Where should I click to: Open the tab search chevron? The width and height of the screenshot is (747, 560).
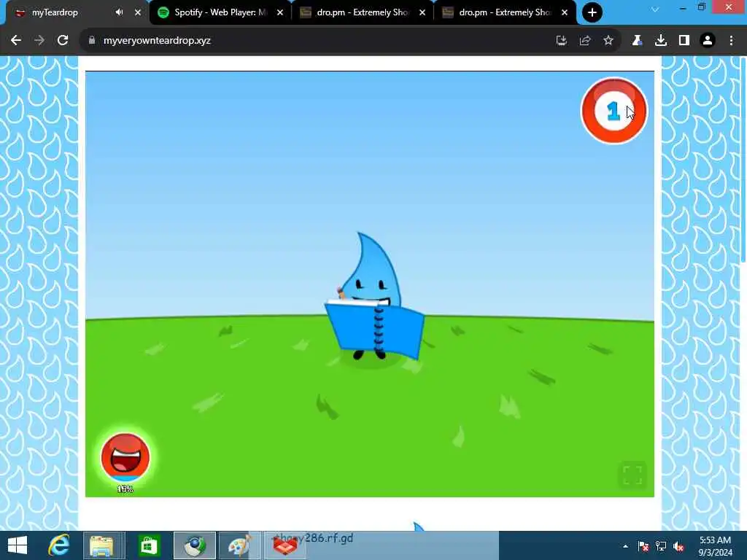[656, 9]
